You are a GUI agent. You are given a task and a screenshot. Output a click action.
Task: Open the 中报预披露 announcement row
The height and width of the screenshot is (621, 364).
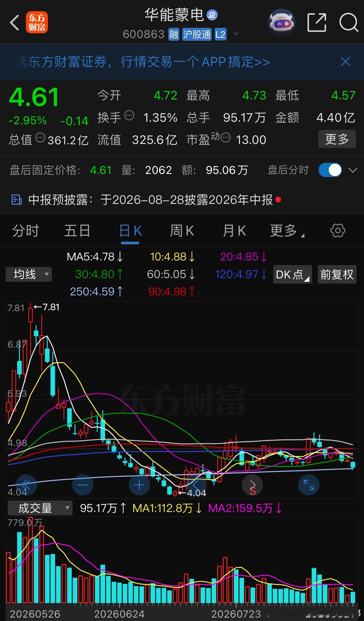pyautogui.click(x=182, y=200)
